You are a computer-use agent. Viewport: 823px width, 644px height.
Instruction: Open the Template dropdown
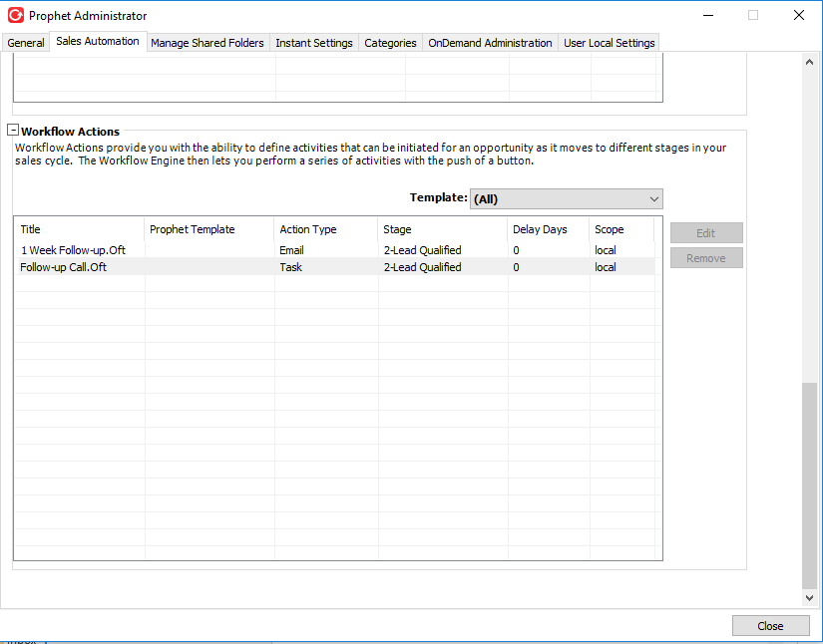click(567, 198)
